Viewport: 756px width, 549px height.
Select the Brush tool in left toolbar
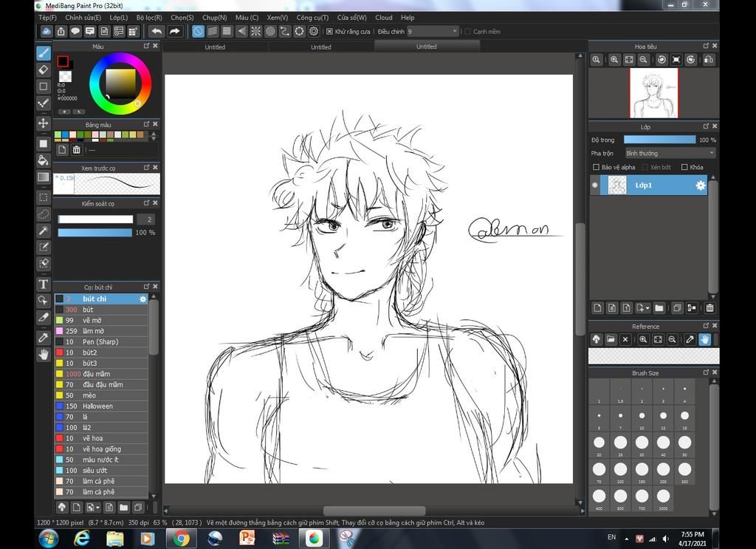coord(44,53)
